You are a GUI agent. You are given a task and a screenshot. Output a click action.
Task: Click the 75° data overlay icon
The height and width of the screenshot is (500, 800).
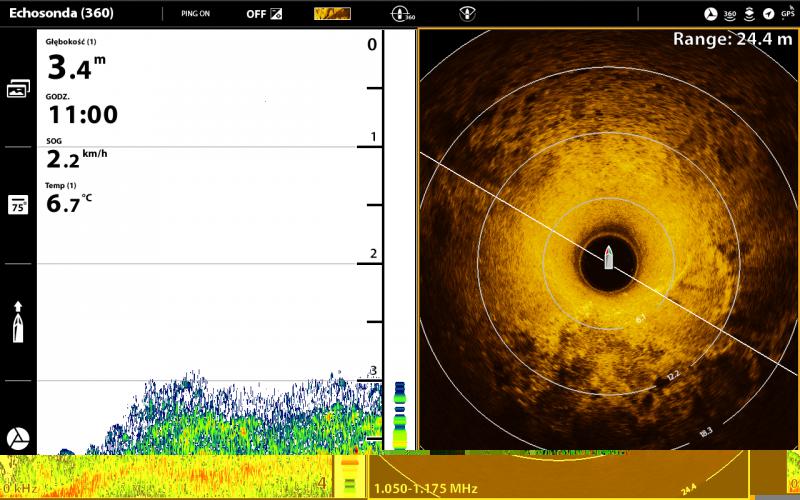click(x=18, y=205)
